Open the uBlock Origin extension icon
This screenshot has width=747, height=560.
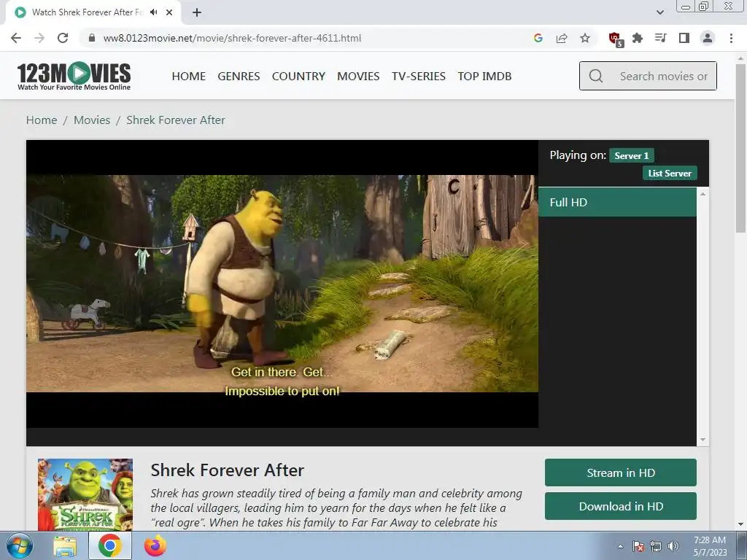coord(616,39)
